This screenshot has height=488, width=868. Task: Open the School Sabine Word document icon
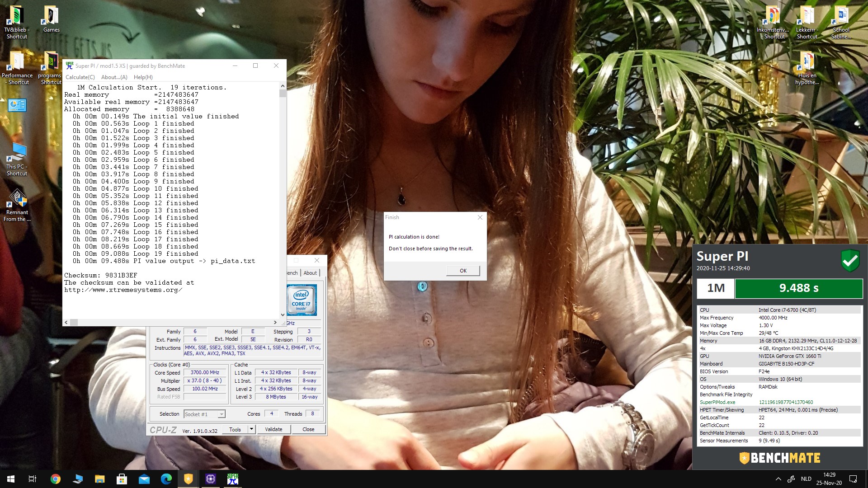(841, 23)
